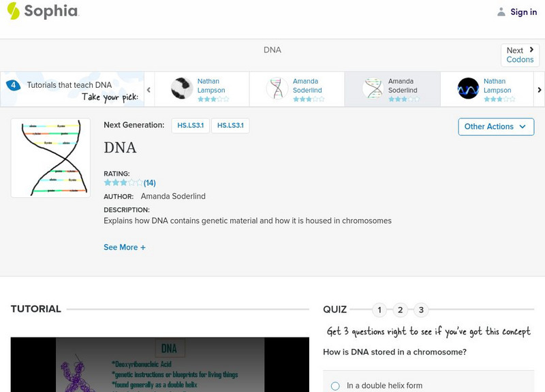Select the 'In a double helix form' answer
The image size is (545, 392).
[335, 386]
